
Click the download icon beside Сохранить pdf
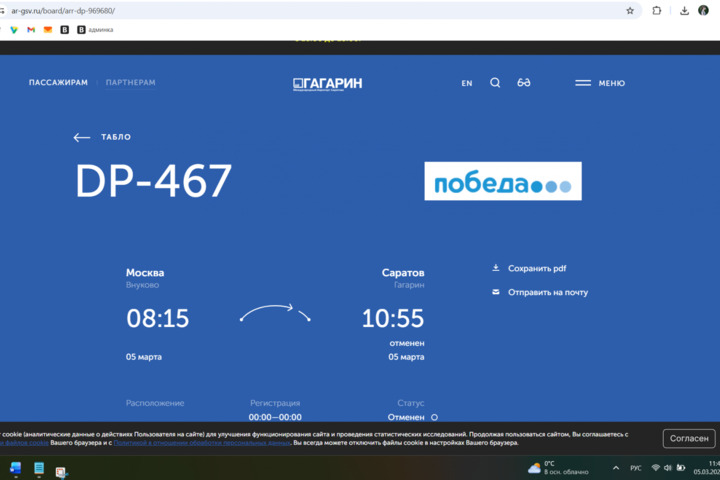pyautogui.click(x=496, y=268)
